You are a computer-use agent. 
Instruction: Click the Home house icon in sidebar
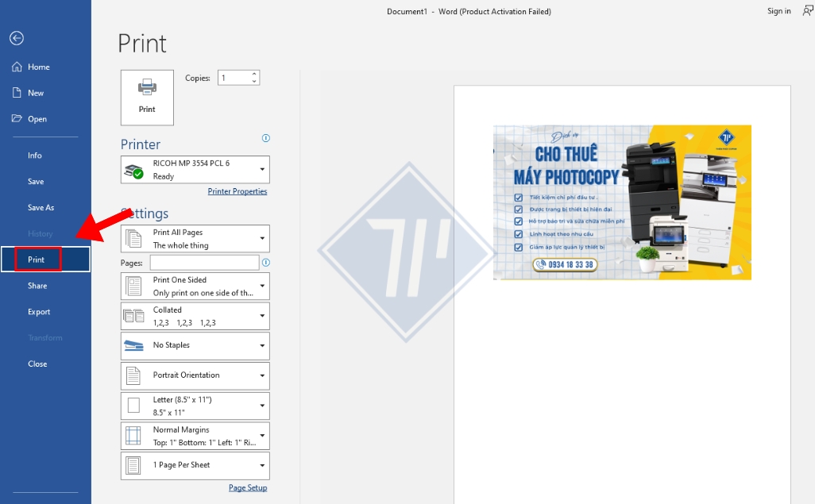point(17,67)
